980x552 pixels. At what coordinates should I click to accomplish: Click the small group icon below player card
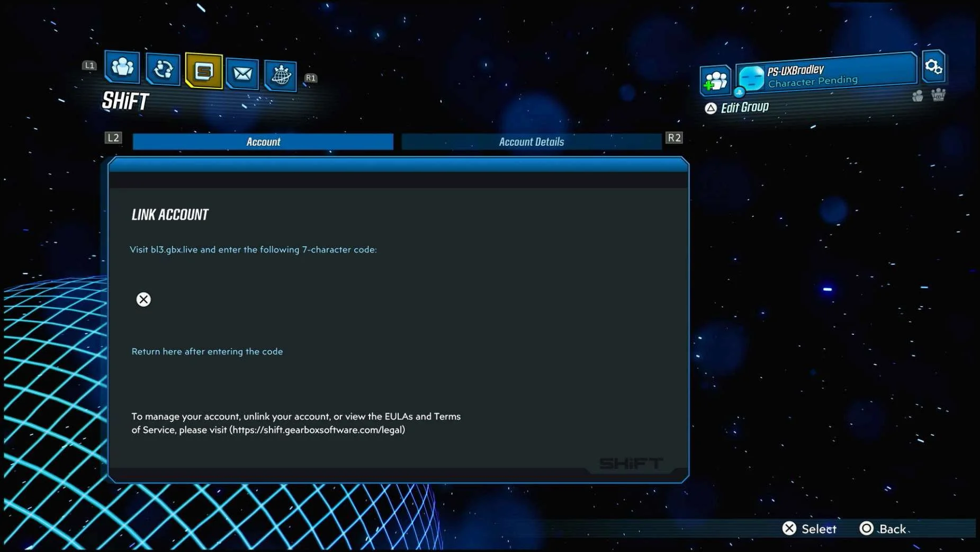click(918, 96)
